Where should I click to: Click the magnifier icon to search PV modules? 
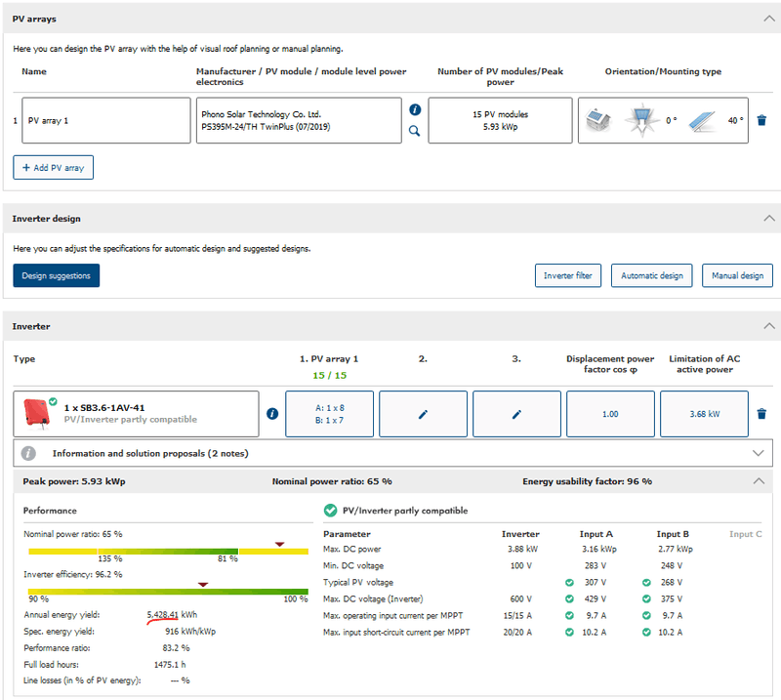click(414, 131)
